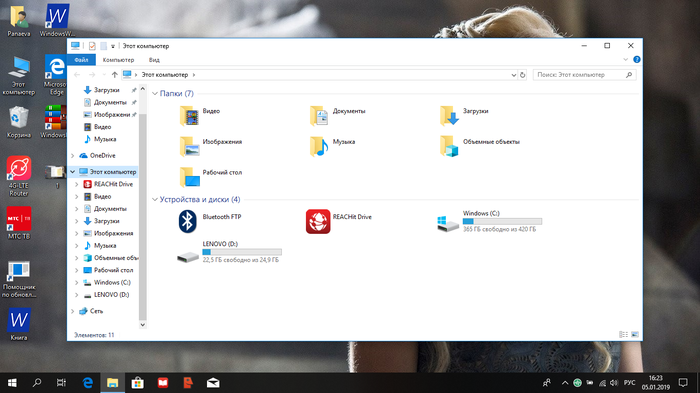
Task: Open Edge browser from the taskbar
Action: [x=88, y=383]
